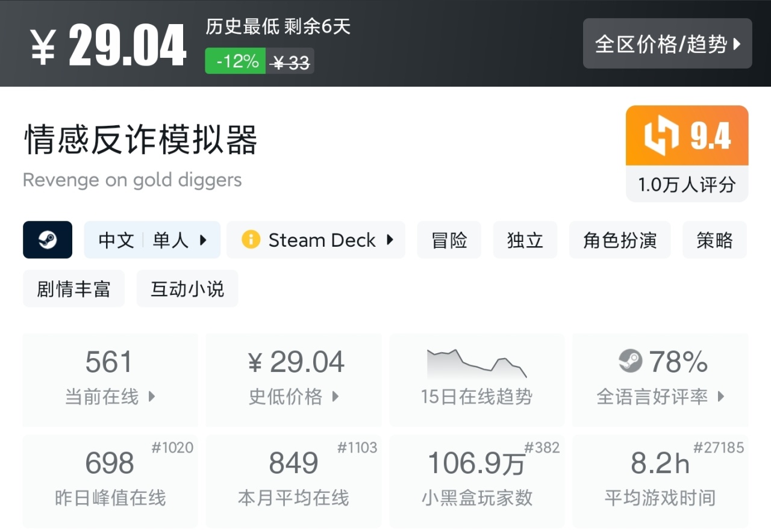
Task: Click the 小黑盒玩家数 player count card
Action: click(476, 481)
